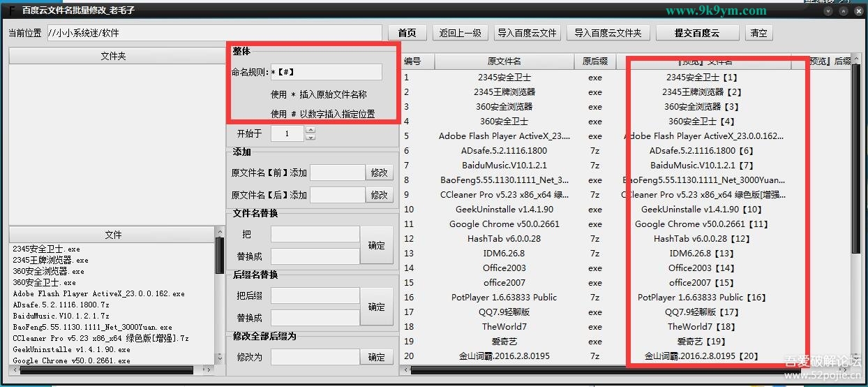Click the 文件 list header
868x387 pixels.
(113, 235)
